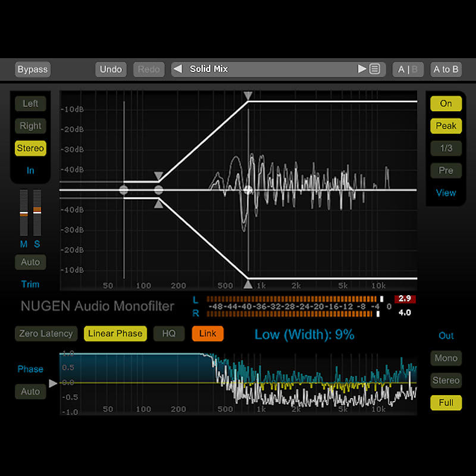This screenshot has width=476, height=476.
Task: Click the previous preset arrow icon
Action: pos(177,69)
